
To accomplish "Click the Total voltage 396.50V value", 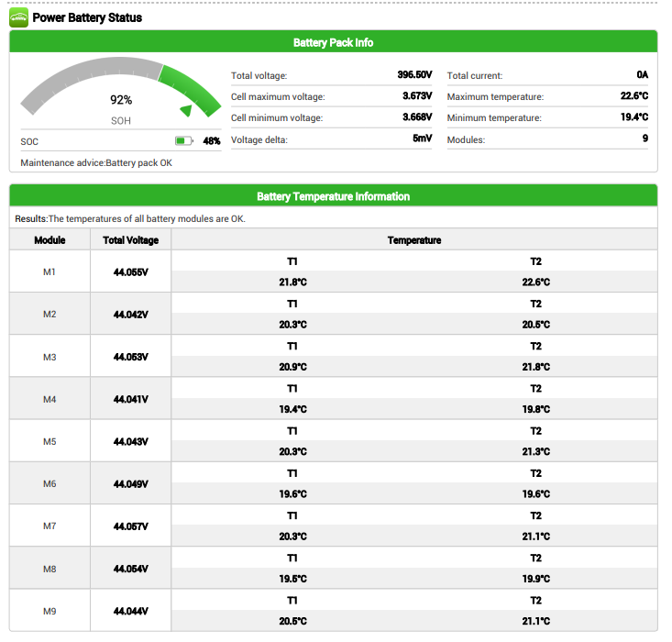I will 414,74.
